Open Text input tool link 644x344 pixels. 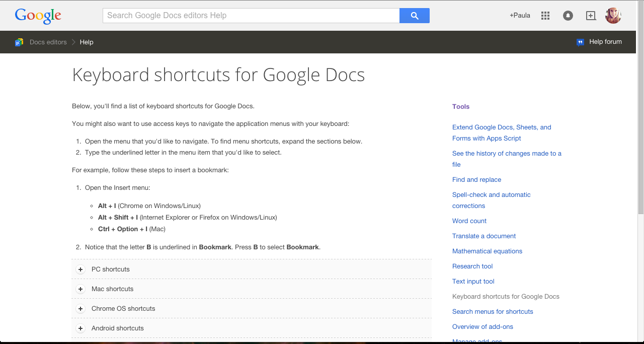[x=473, y=282]
